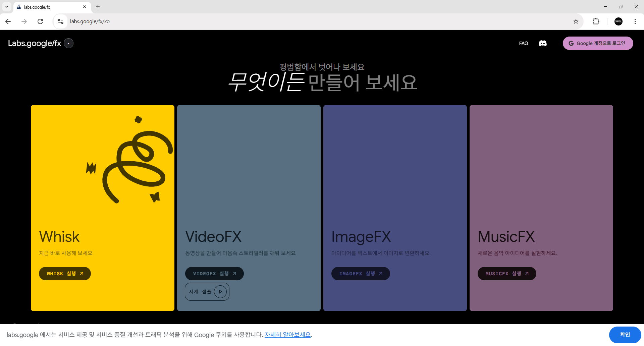Open the 자세히 알아보세요 cookie link
Image resolution: width=644 pixels, height=346 pixels.
[287, 335]
